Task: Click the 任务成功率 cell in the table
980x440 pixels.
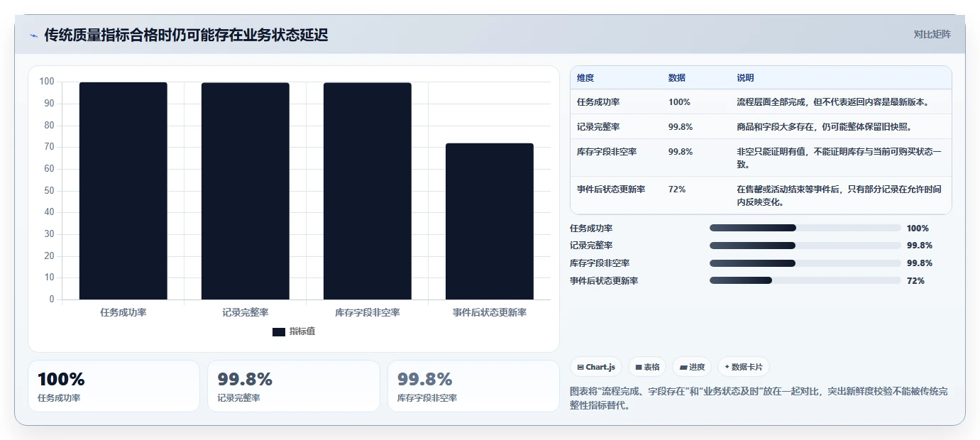Action: tap(598, 102)
